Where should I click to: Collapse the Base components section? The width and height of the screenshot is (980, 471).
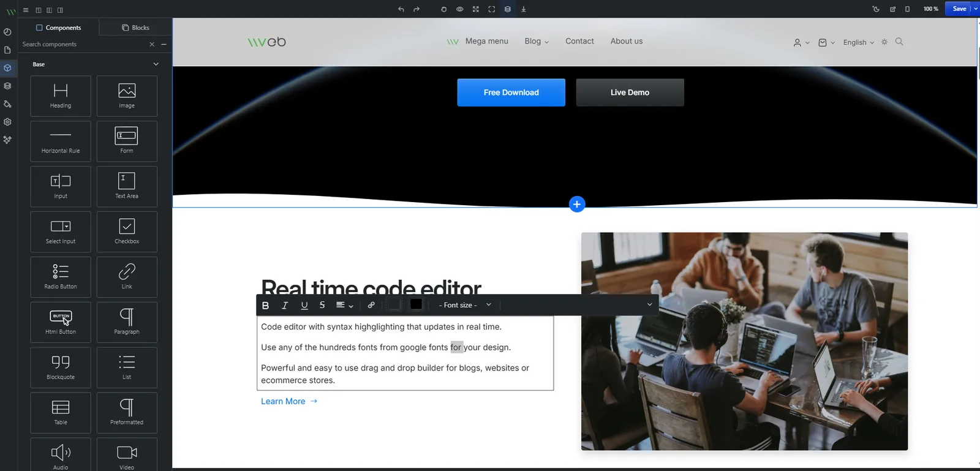point(156,64)
